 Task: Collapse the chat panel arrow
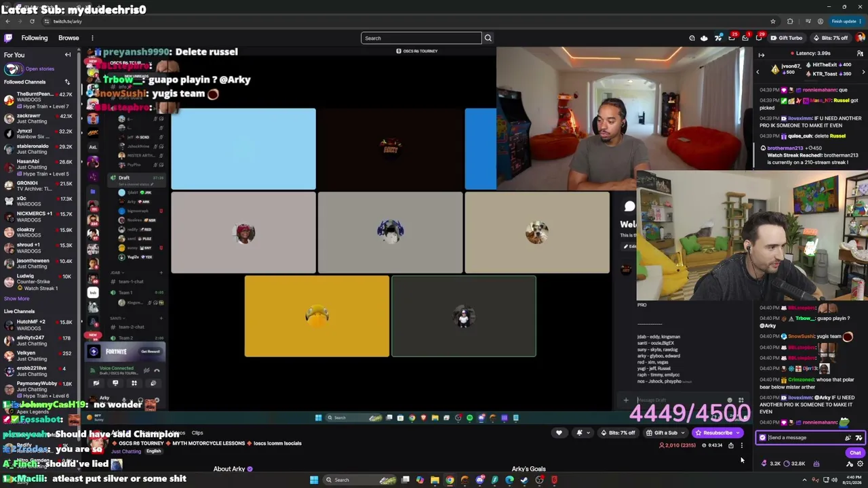click(x=762, y=55)
